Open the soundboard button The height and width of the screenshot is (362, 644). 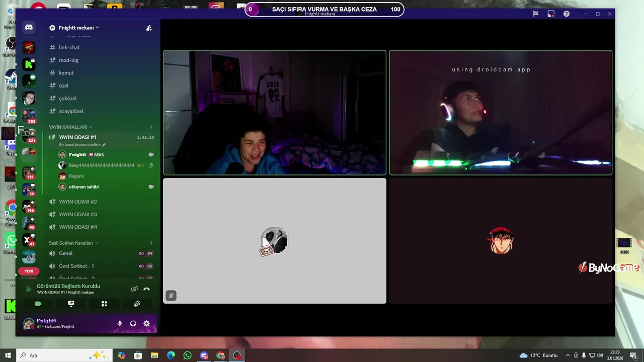pos(137,304)
